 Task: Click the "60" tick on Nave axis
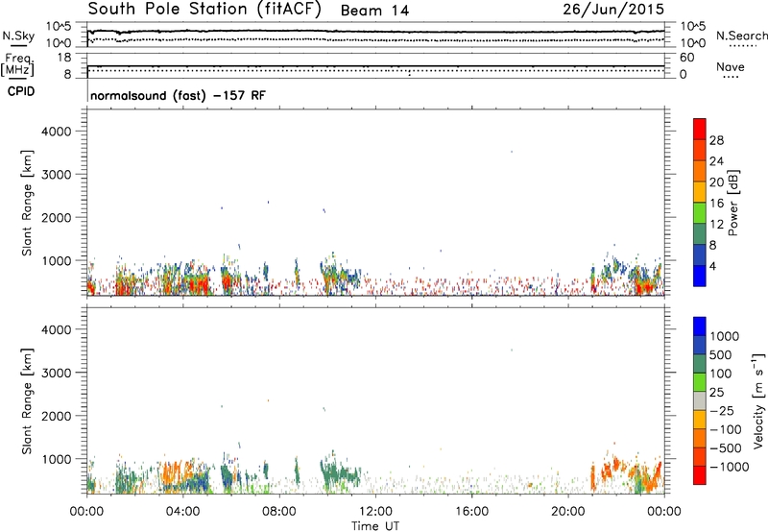[686, 58]
